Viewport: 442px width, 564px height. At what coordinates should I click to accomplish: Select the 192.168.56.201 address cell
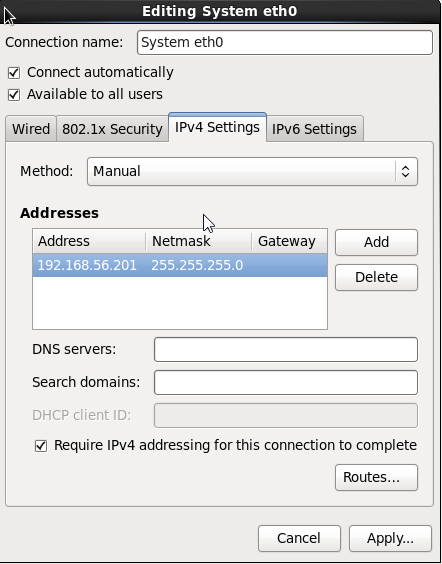point(87,265)
